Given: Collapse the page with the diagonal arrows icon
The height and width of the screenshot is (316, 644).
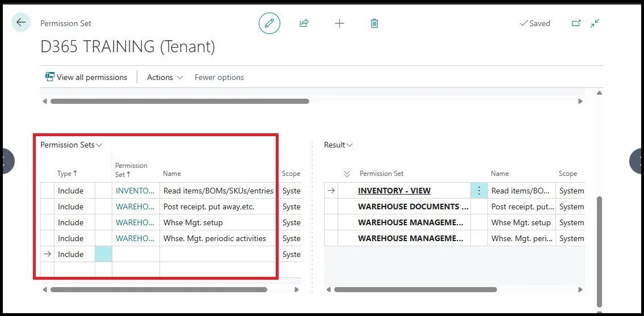Looking at the screenshot, I should point(594,23).
